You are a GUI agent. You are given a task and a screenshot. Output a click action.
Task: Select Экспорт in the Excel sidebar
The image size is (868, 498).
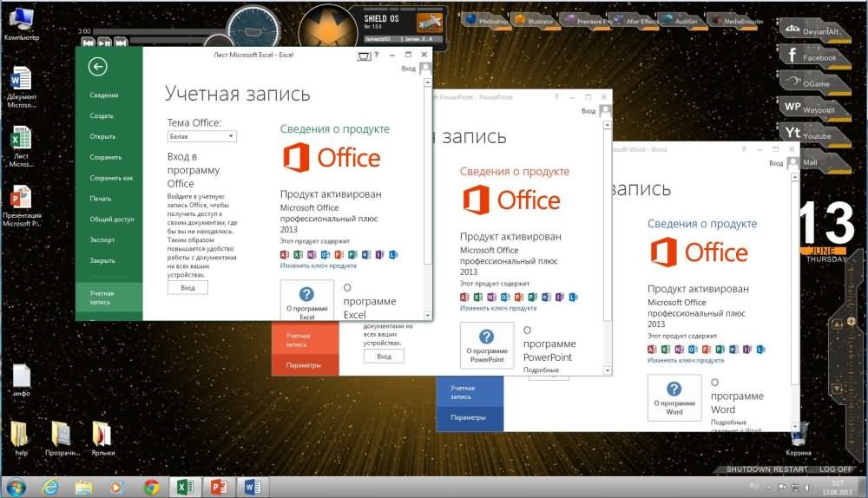pos(102,239)
